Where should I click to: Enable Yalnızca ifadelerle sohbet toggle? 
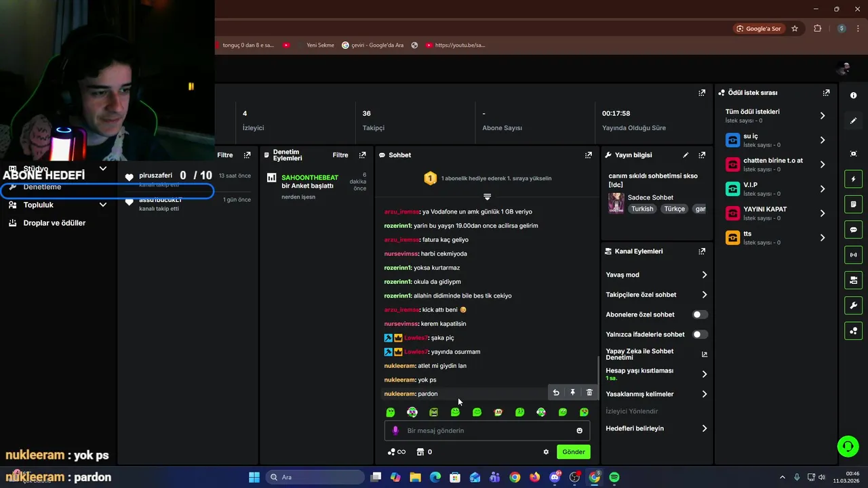(700, 334)
